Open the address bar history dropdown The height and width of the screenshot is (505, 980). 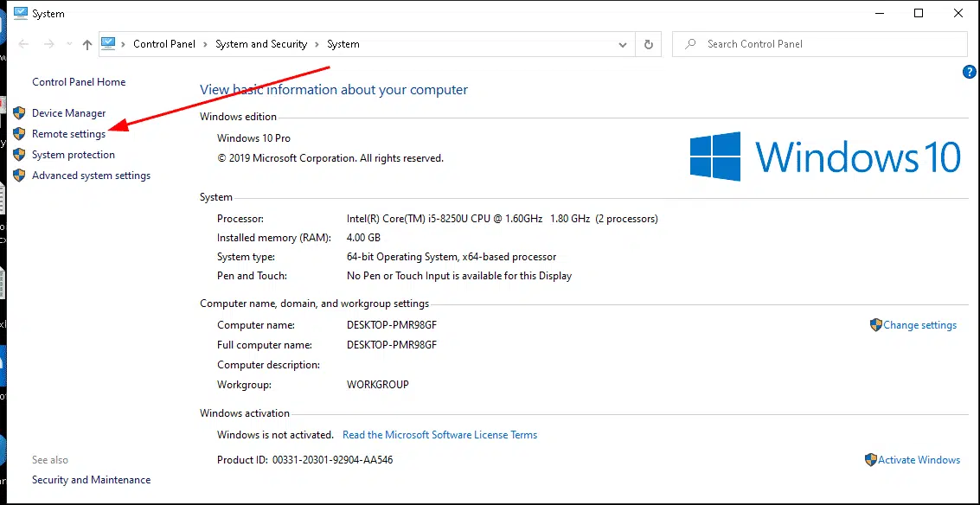pos(623,44)
